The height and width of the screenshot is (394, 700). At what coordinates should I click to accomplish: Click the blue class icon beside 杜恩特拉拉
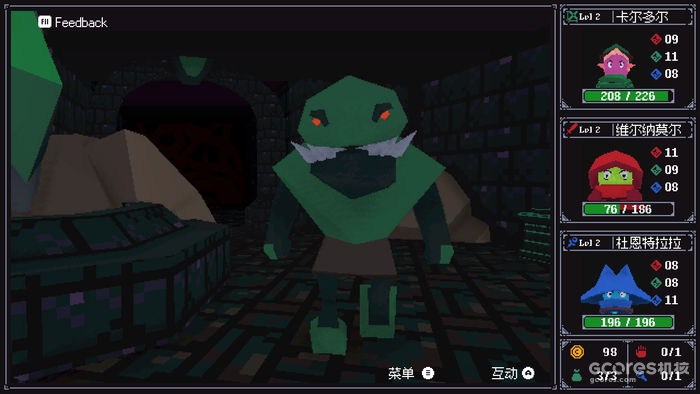(x=572, y=242)
